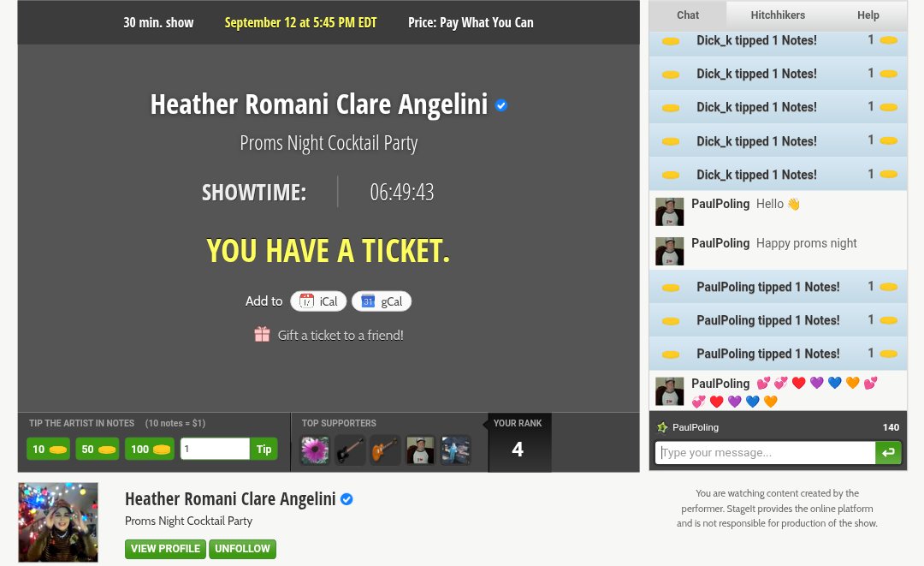Click the coin icon on the 10 tip button
Screen dimensions: 924x566
point(58,450)
